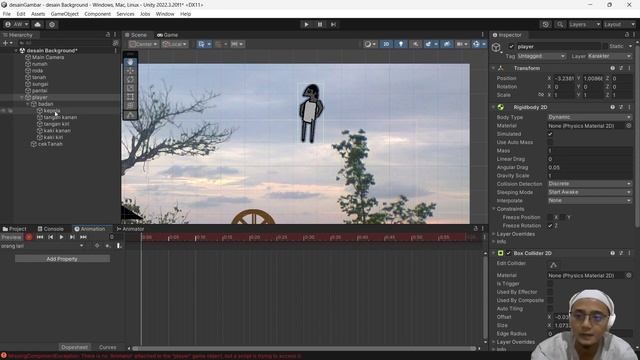Switch to the Animator tab
Screen dimensions: 640x360
[x=131, y=229]
